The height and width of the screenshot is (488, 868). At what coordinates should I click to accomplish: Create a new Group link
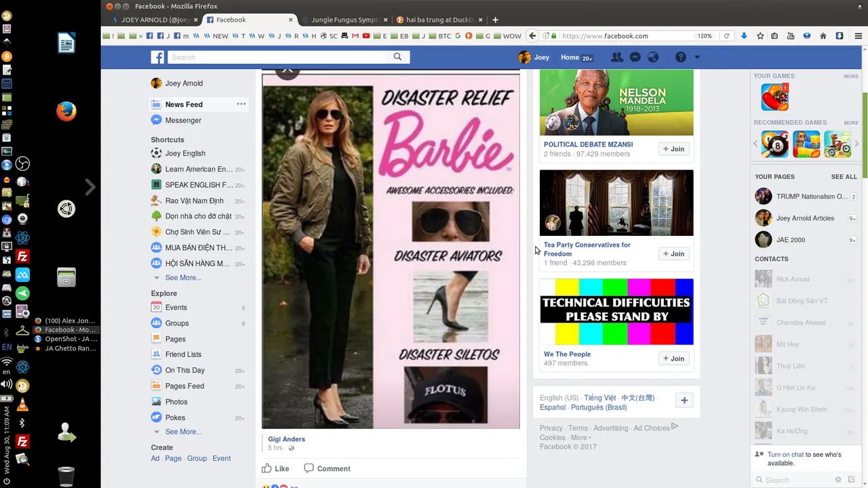[197, 458]
